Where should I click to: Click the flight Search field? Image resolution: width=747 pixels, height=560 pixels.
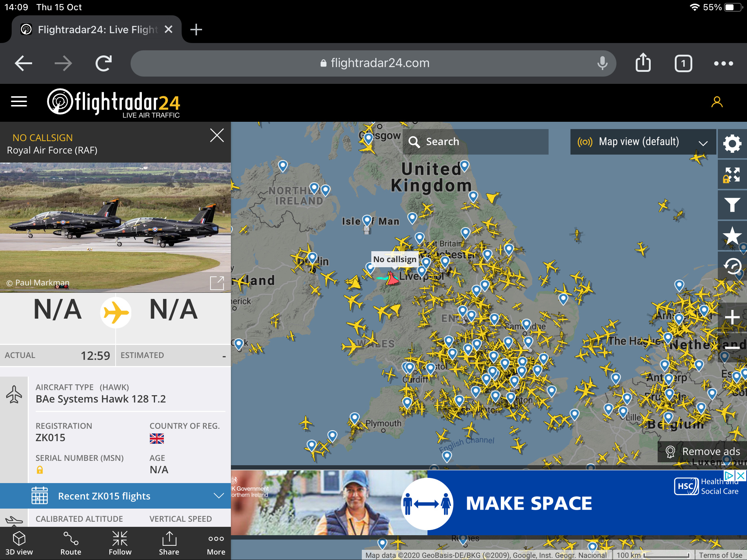(x=476, y=142)
